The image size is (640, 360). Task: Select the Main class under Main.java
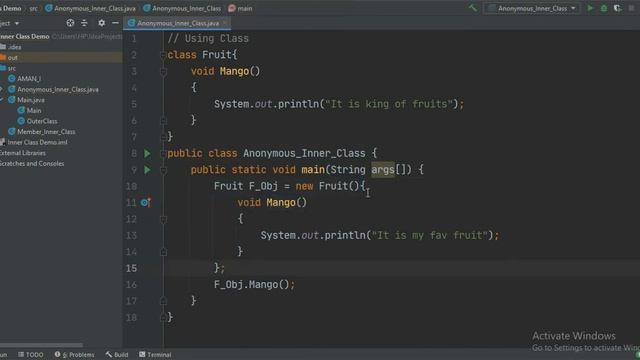[33, 111]
